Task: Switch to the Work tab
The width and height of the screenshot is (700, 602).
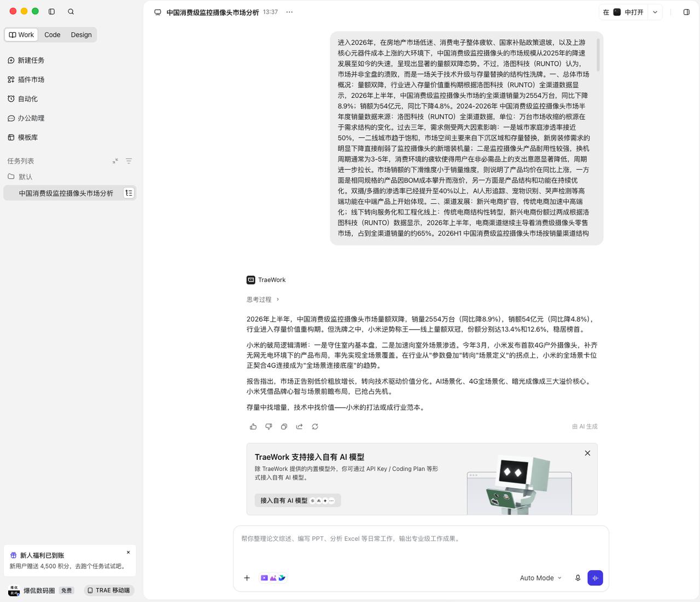Action: pos(21,34)
